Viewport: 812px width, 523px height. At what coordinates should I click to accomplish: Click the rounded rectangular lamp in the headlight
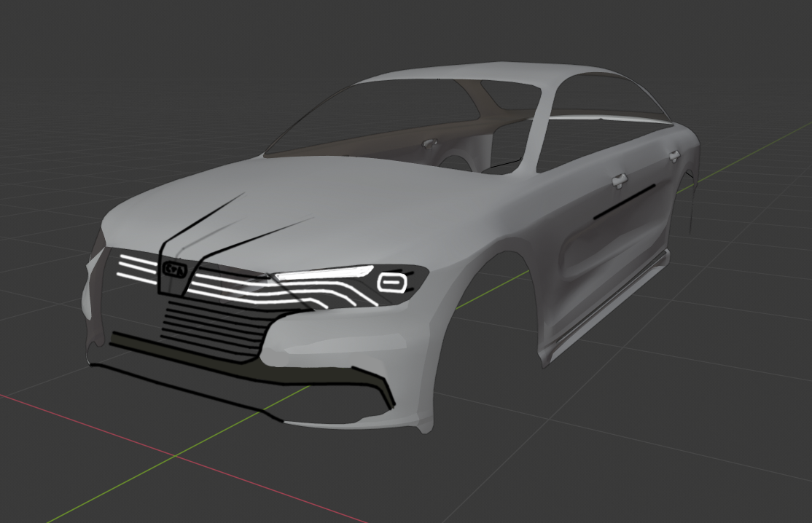pos(393,283)
